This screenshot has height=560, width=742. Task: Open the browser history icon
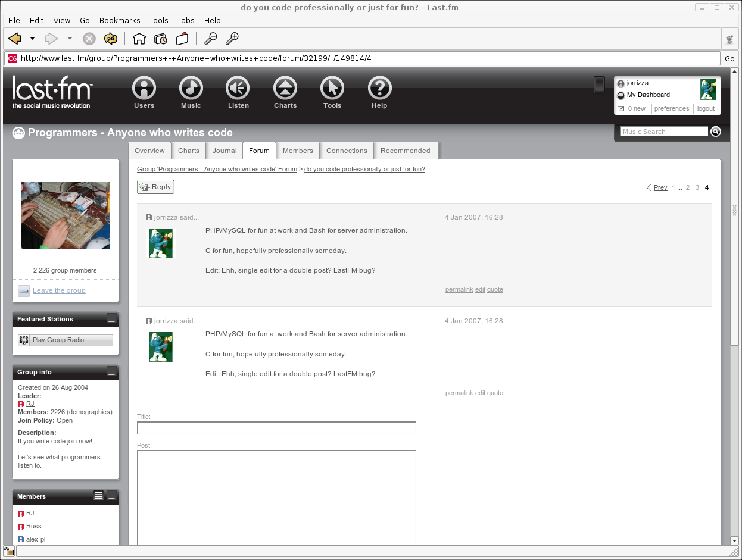pos(161,39)
